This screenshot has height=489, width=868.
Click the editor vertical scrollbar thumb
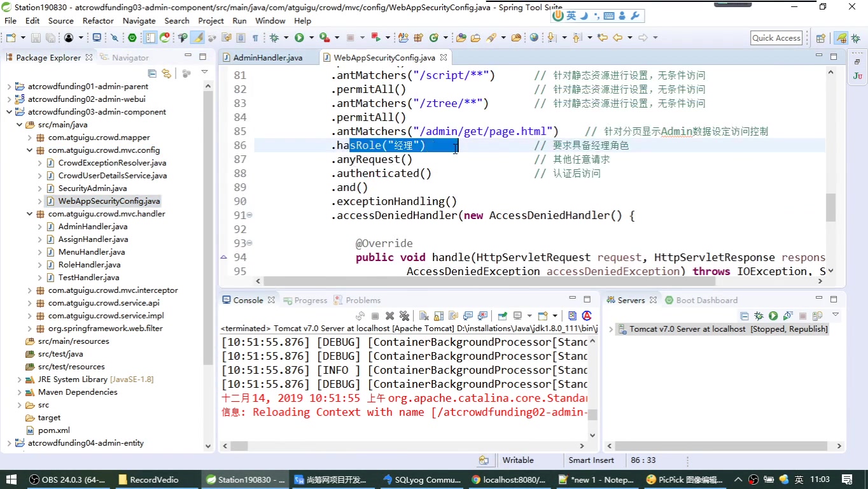pyautogui.click(x=830, y=208)
